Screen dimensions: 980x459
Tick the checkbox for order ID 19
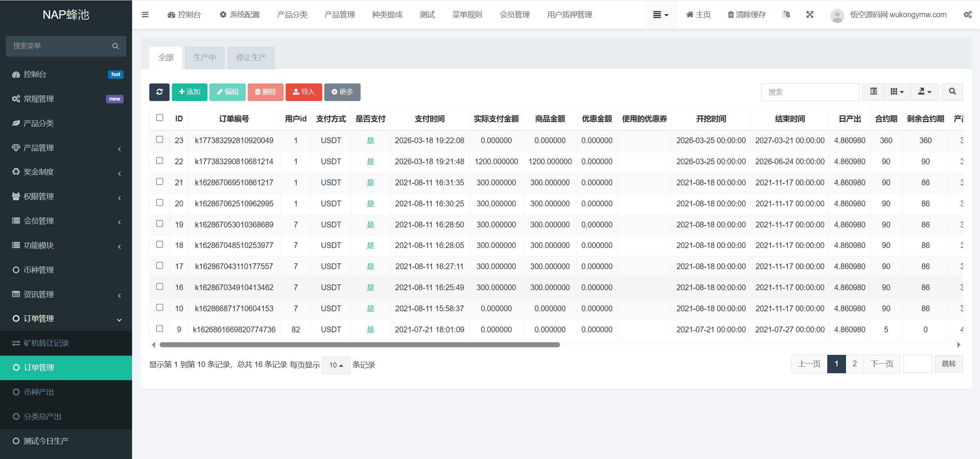tap(160, 224)
